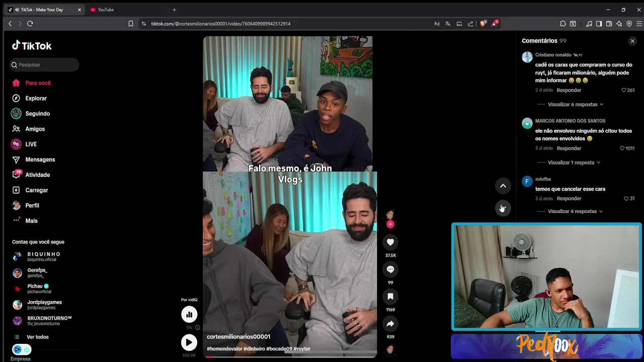Open Cristiano ronaldo commenter profile
The image size is (644, 362).
pyautogui.click(x=553, y=55)
